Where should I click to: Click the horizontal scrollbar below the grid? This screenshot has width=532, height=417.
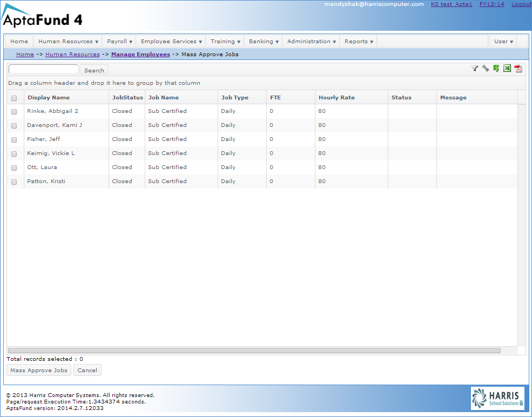pyautogui.click(x=254, y=351)
